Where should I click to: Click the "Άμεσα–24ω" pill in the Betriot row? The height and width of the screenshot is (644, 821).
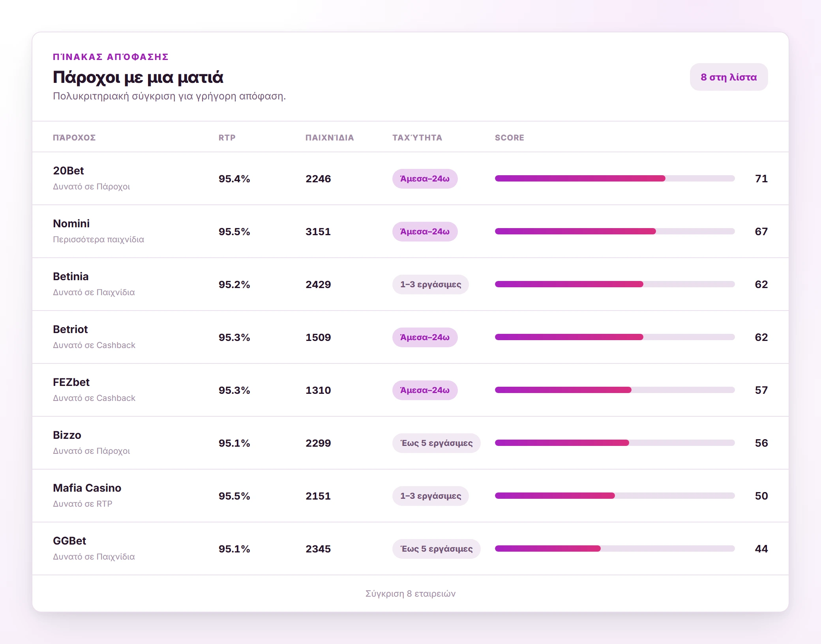[x=425, y=337]
